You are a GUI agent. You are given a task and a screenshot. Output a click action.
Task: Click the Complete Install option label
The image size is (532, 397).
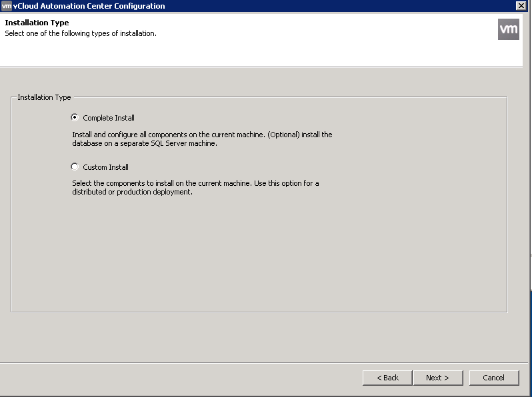pos(109,118)
